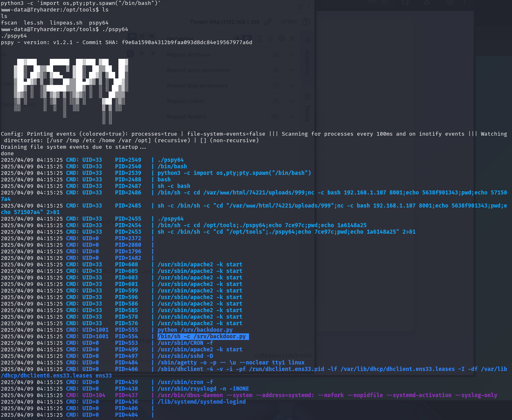This screenshot has height=420, width=512.
Task: Expand Request body parameters section
Action: pyautogui.click(x=231, y=86)
